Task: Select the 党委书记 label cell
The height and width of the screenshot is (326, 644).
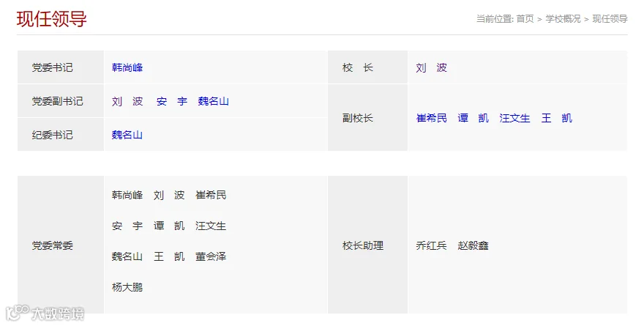Action: click(x=60, y=67)
